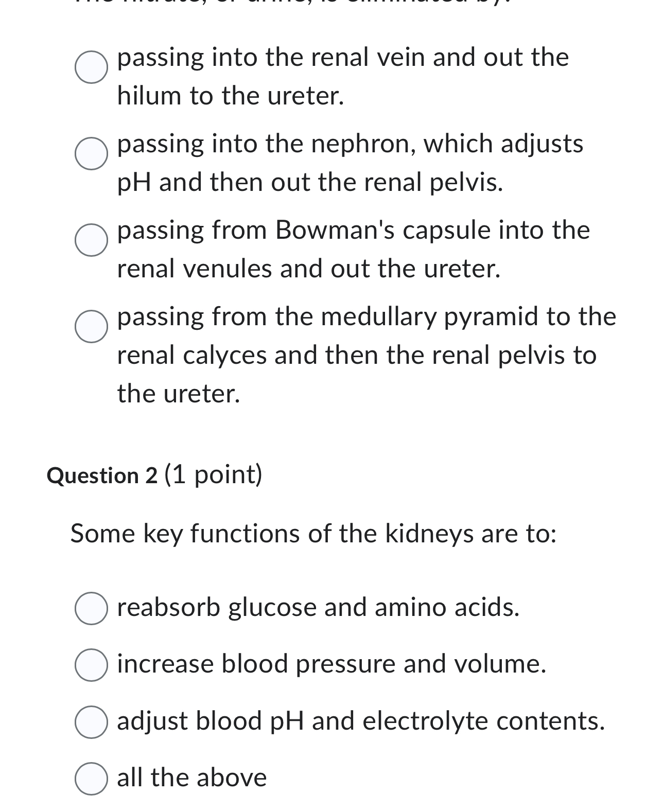This screenshot has width=664, height=812.
Task: Click the 'increase blood pressure and volume' label
Action: click(x=331, y=665)
